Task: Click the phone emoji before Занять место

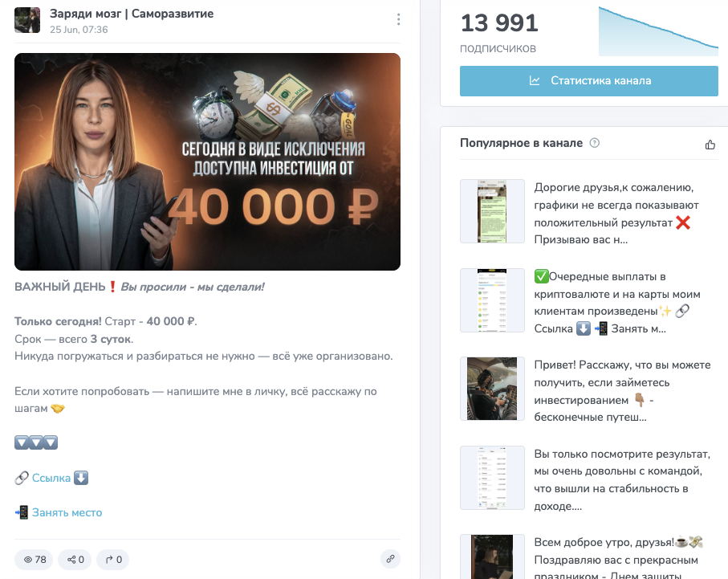Action: click(x=22, y=512)
